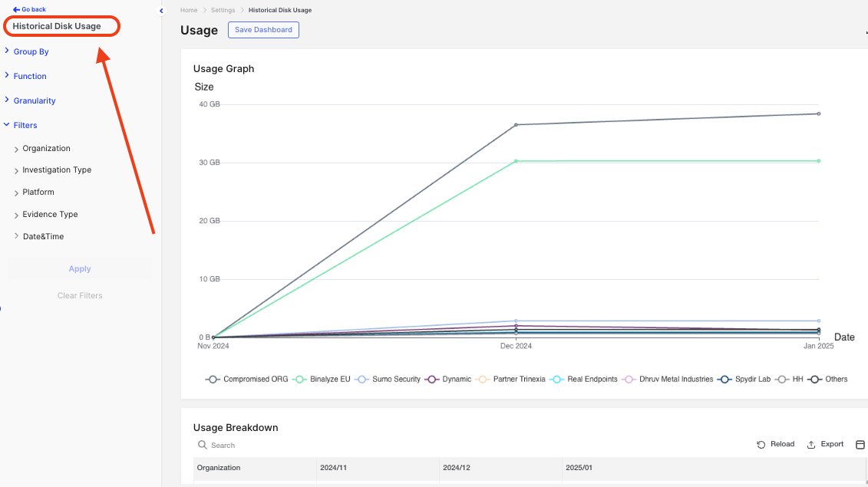Click Save Dashboard button
868x487 pixels.
point(263,30)
